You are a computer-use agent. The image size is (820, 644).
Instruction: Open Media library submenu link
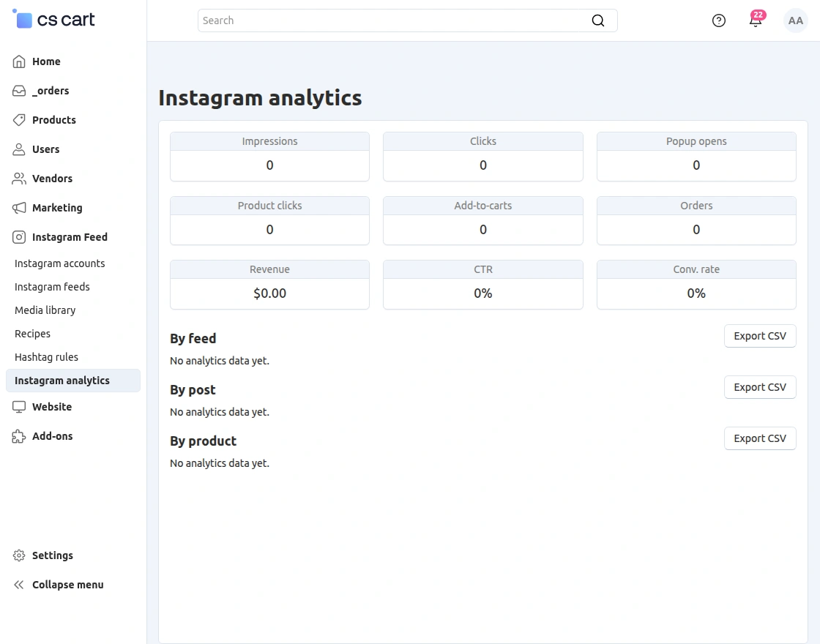tap(45, 310)
